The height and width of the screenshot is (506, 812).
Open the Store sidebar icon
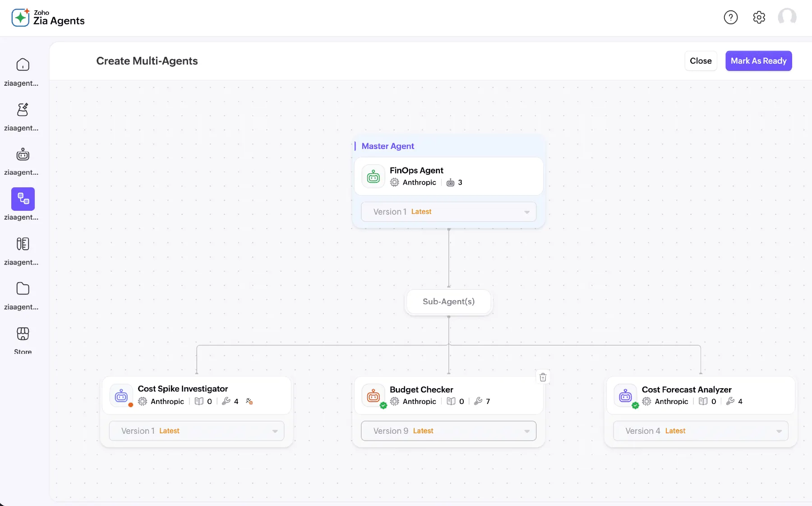coord(23,334)
